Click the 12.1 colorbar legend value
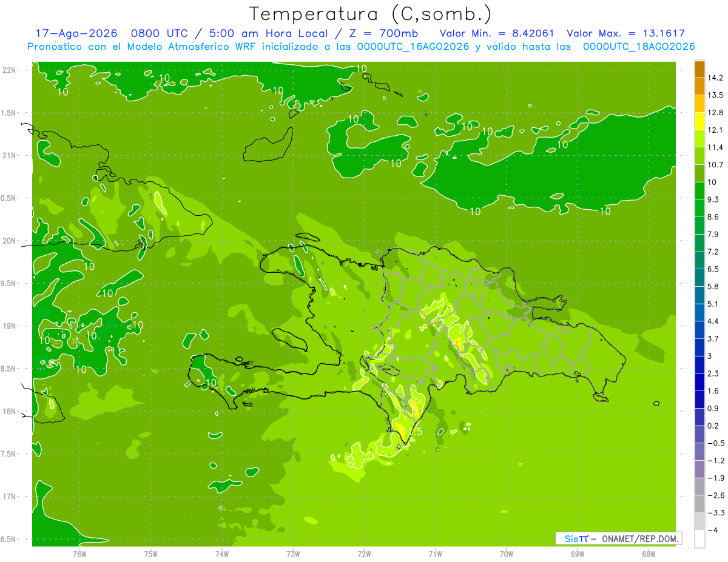This screenshot has height=562, width=728. coord(715,130)
